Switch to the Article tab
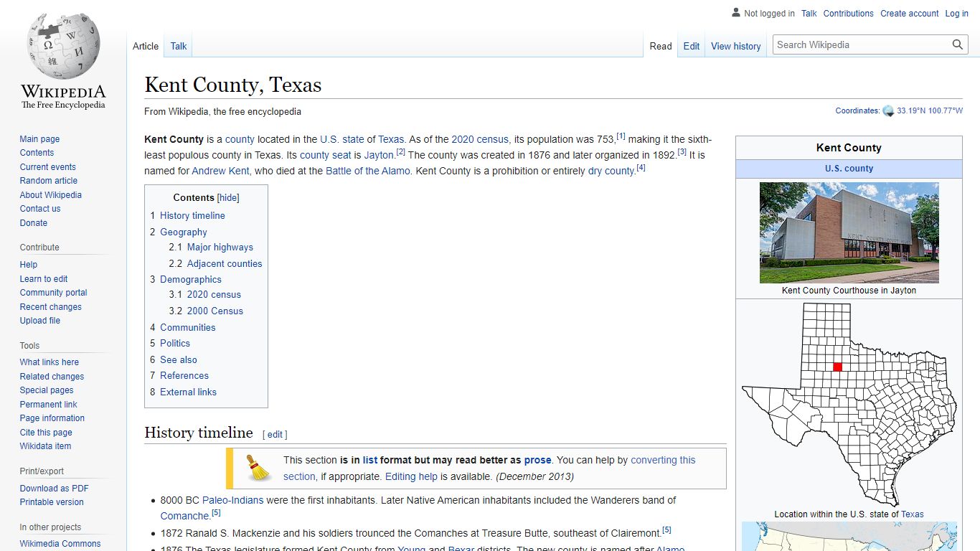The image size is (980, 551). tap(146, 46)
